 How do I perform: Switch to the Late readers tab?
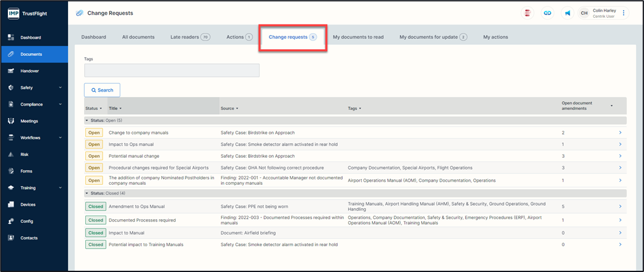point(190,37)
